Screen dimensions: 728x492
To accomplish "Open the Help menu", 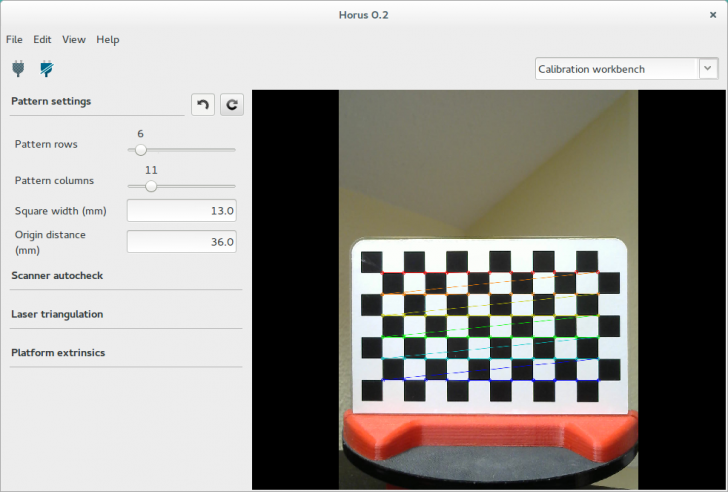I will 108,39.
